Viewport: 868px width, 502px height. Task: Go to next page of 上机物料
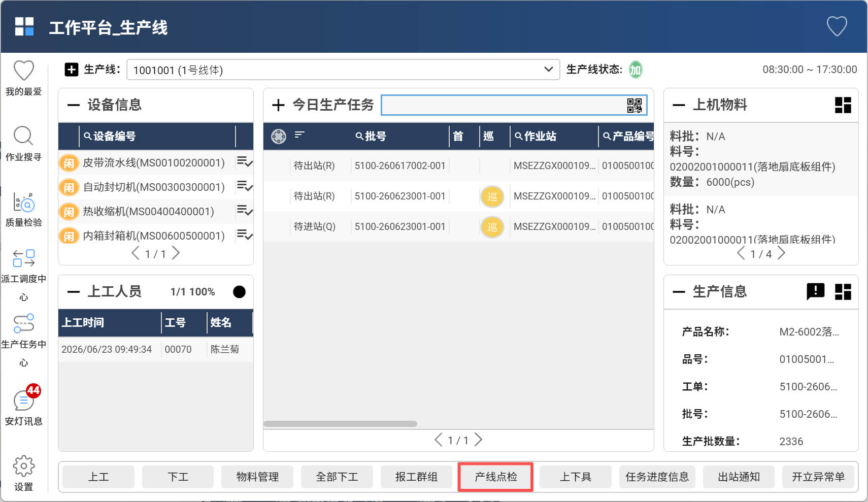point(782,253)
